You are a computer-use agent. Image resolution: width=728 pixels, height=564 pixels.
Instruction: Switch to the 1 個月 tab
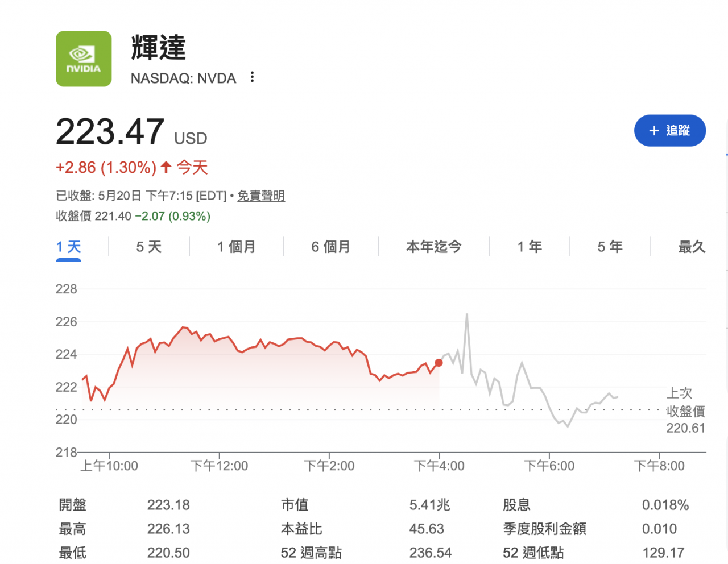(236, 247)
